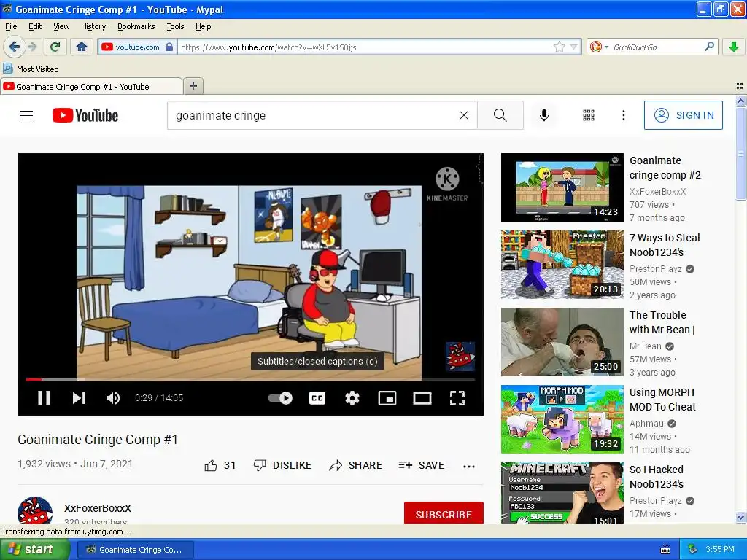Toggle the autoplay switch

pyautogui.click(x=280, y=397)
